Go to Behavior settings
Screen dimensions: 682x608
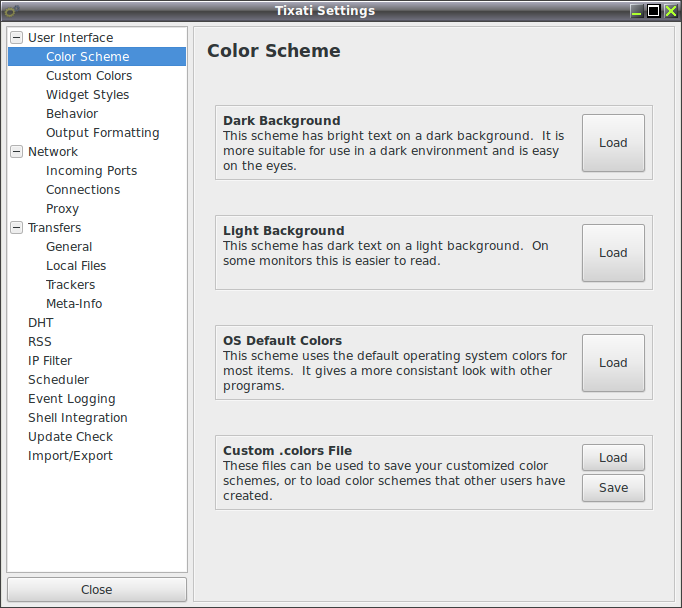point(72,114)
